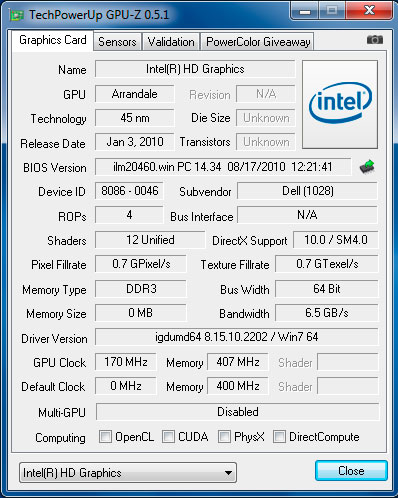398x498 pixels.
Task: Click the Name field showing Intel(R) HD Graphics
Action: (195, 69)
